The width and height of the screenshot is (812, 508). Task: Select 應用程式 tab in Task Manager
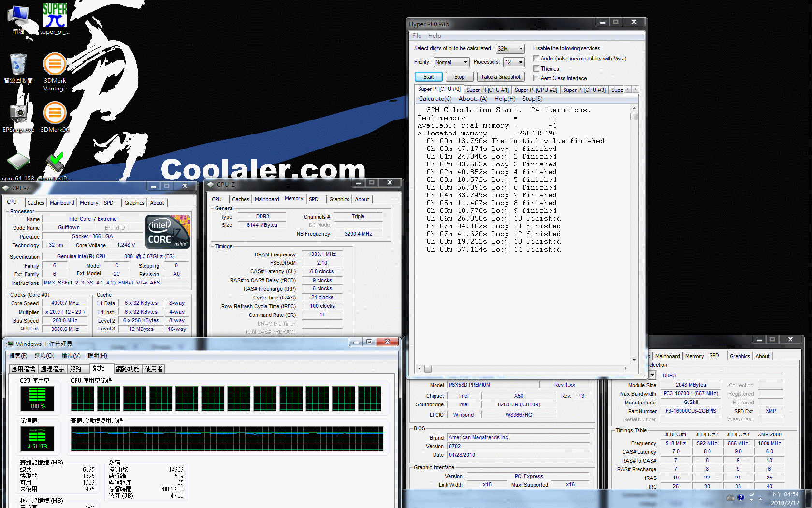[x=23, y=369]
